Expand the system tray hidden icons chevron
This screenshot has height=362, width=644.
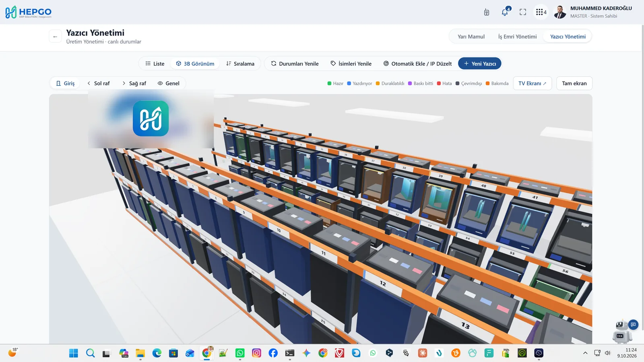pos(585,353)
